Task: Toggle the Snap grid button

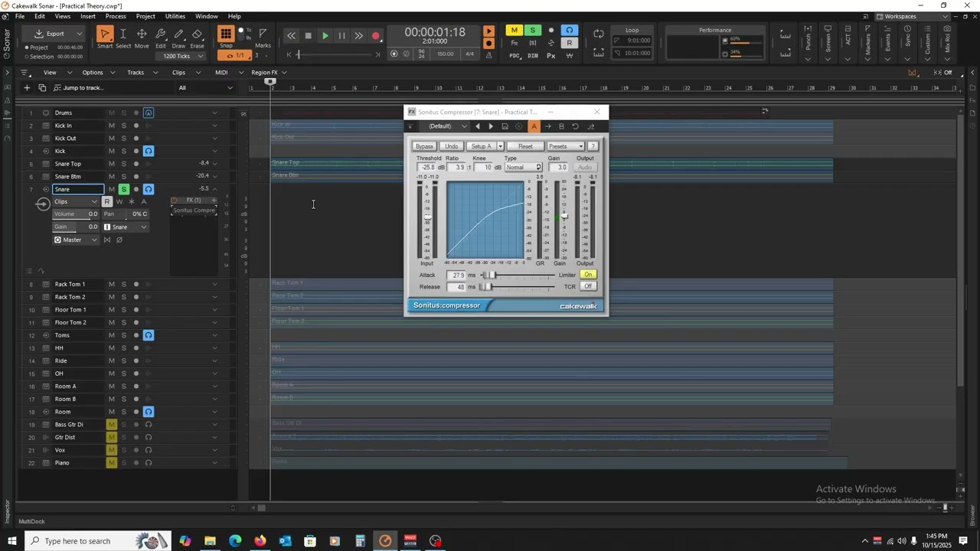Action: [x=226, y=34]
